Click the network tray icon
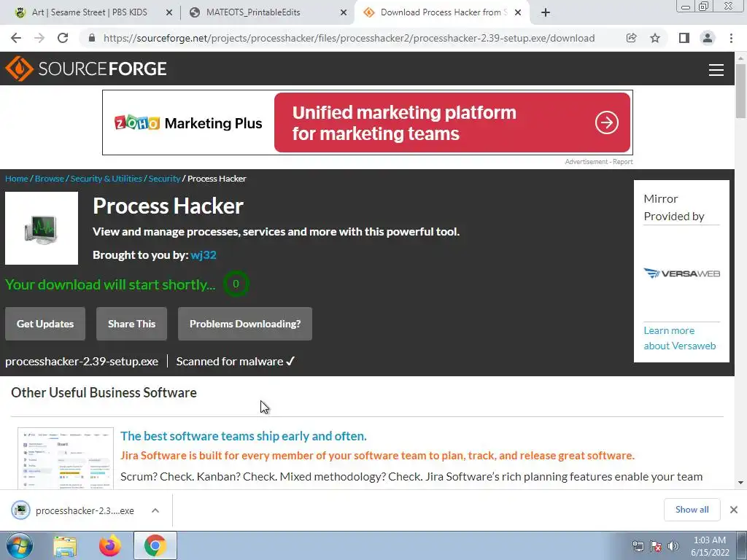Viewport: 747px width, 560px height. click(638, 546)
